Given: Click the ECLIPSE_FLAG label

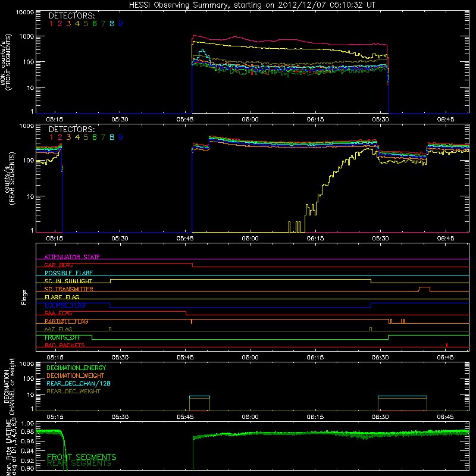Looking at the screenshot, I should (65, 305).
